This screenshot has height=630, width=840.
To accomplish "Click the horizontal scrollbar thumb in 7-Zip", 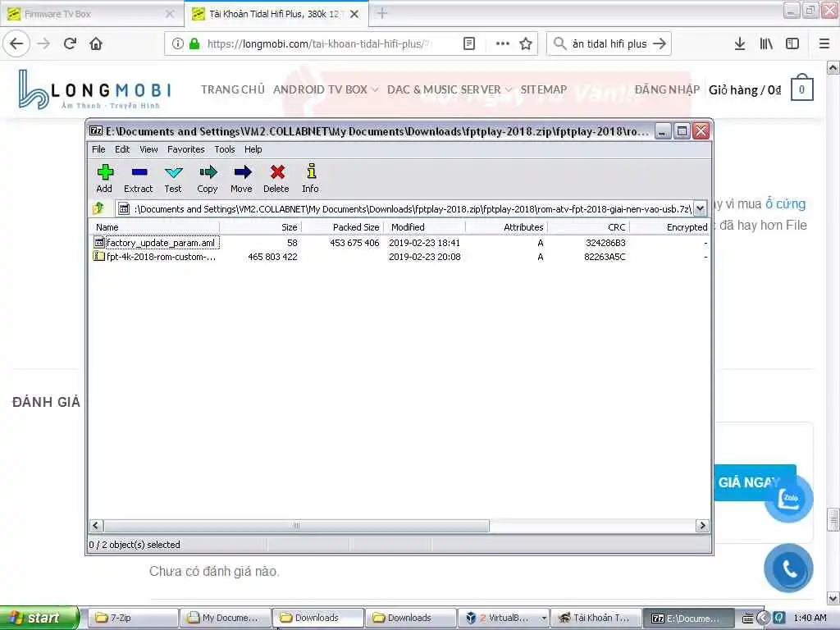I will (x=296, y=526).
